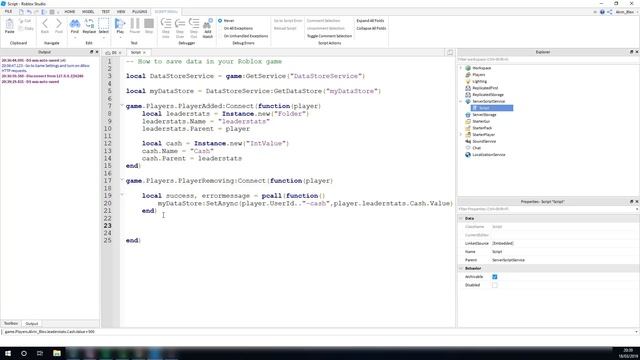The image size is (640, 360).
Task: Expand the Workspace tree node
Action: (461, 68)
